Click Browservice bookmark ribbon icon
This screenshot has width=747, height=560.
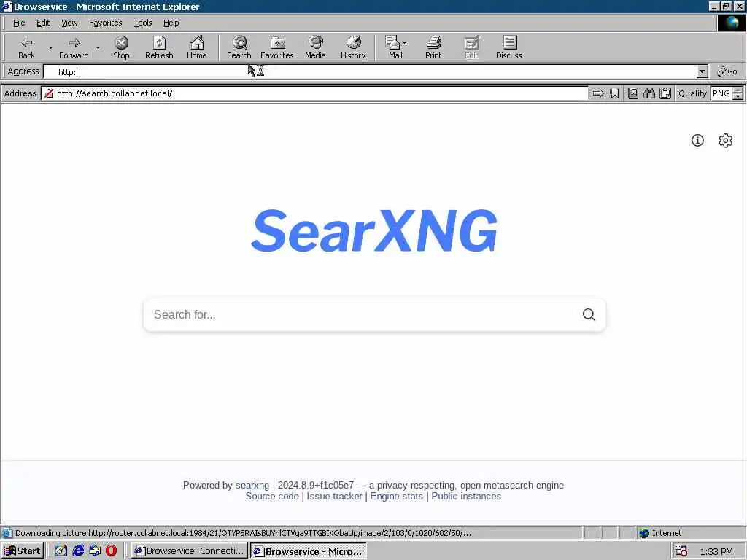(x=614, y=93)
